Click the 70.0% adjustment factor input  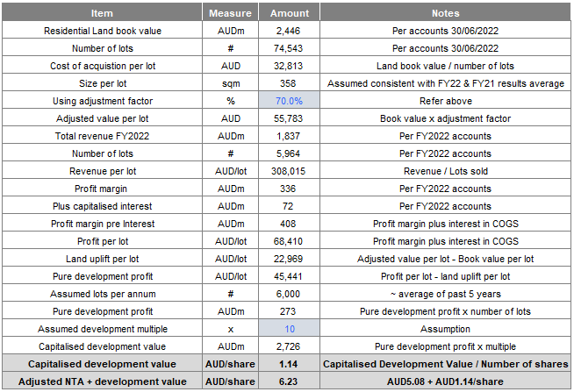point(289,101)
